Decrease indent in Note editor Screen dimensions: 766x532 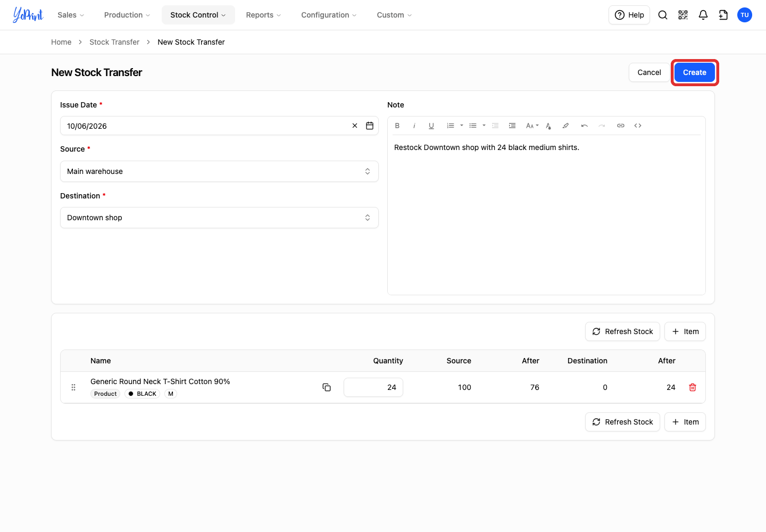point(495,126)
